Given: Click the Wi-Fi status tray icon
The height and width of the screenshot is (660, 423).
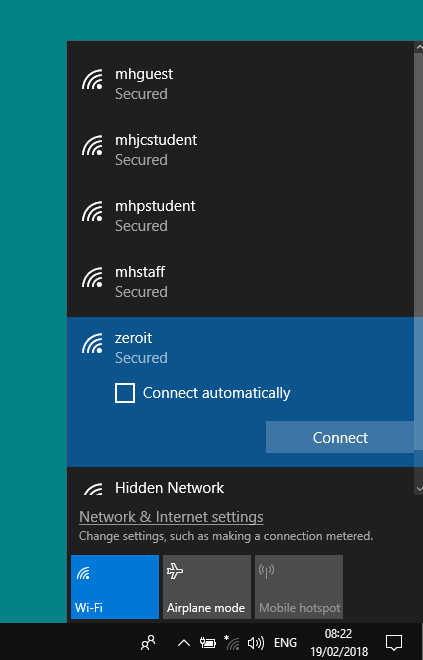Looking at the screenshot, I should point(232,642).
